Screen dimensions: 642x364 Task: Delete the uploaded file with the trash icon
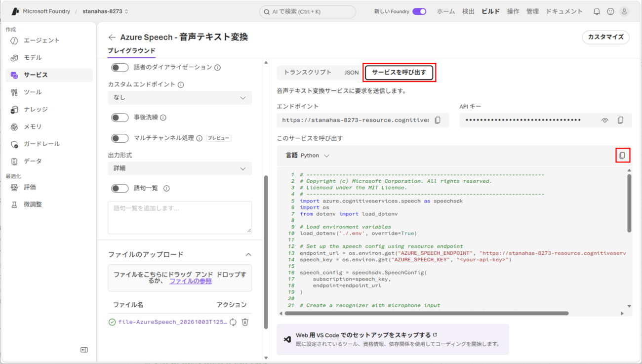245,322
